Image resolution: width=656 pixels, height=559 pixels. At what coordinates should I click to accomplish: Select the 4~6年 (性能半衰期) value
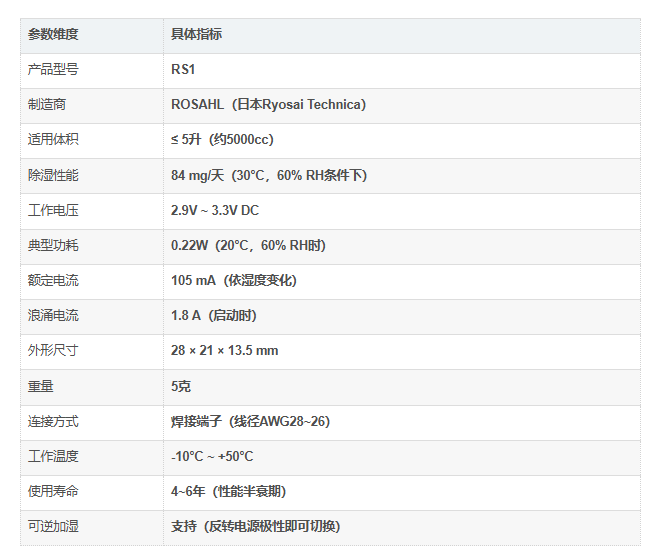[228, 492]
